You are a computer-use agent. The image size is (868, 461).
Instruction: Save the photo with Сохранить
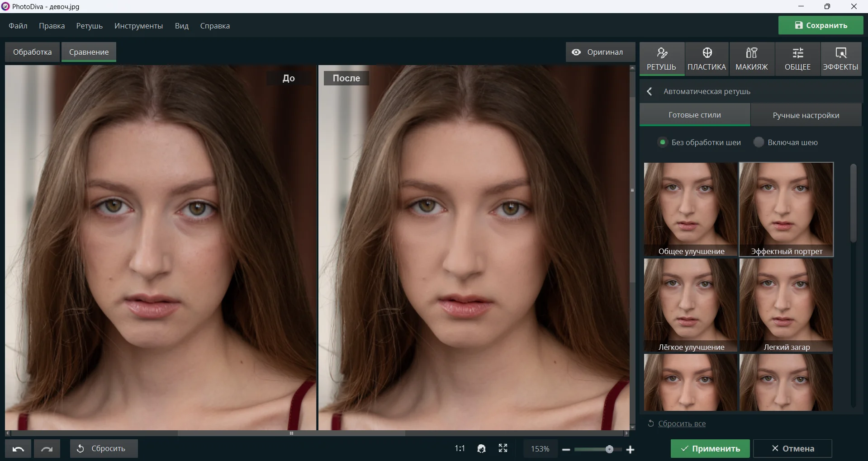click(821, 25)
